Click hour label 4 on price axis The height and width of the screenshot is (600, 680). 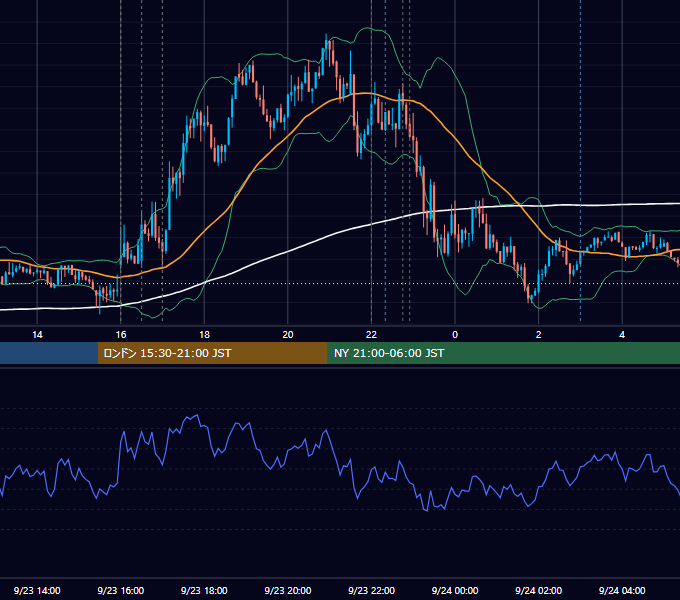point(622,335)
